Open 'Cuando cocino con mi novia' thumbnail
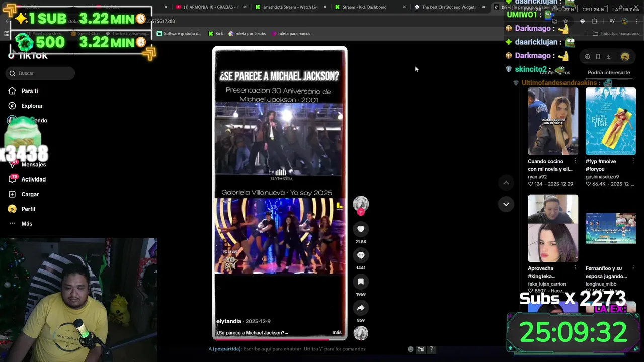The image size is (644, 362). pyautogui.click(x=553, y=121)
